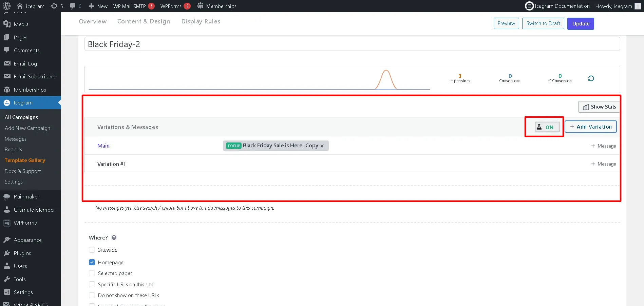This screenshot has width=644, height=306.
Task: Check the Selected pages option
Action: 92,273
